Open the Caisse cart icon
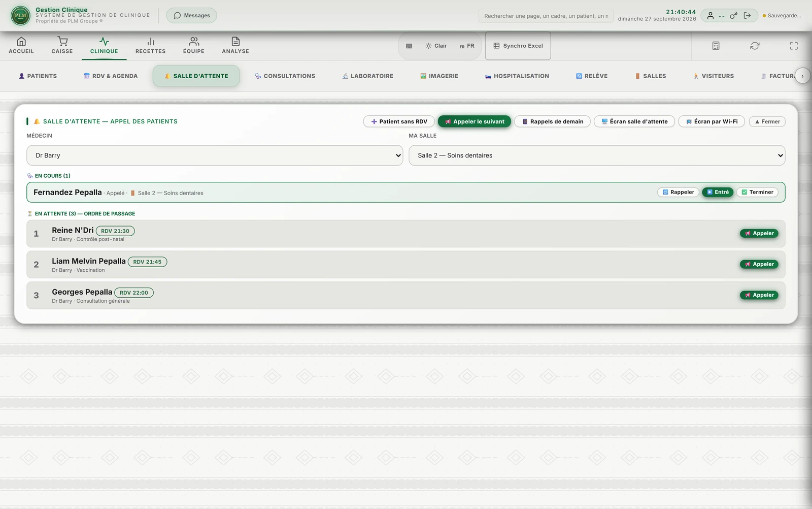Viewport: 812px width, 509px height. 62,45
